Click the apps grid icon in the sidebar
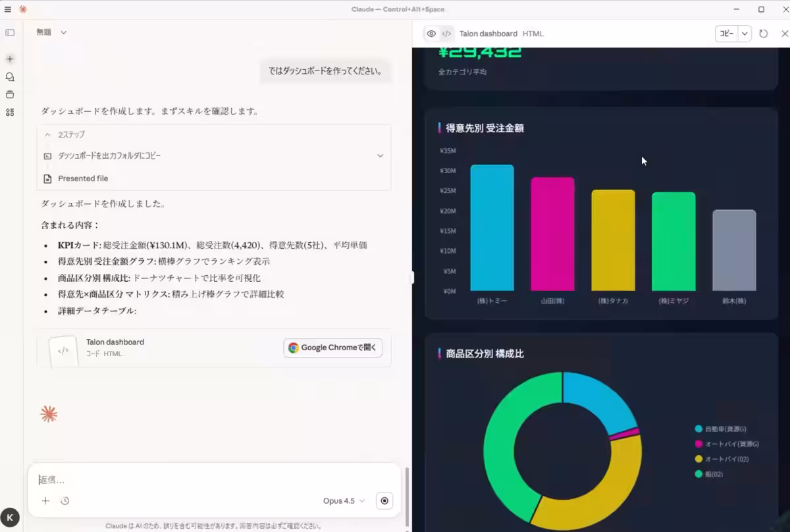The image size is (790, 532). click(x=10, y=112)
